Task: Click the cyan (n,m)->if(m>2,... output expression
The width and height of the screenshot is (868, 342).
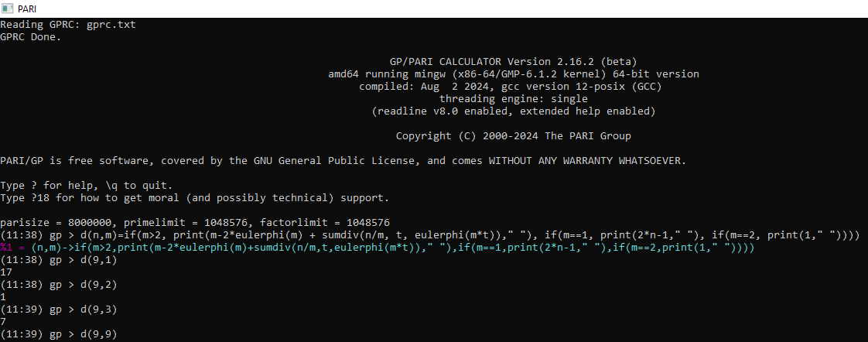Action: click(x=392, y=248)
